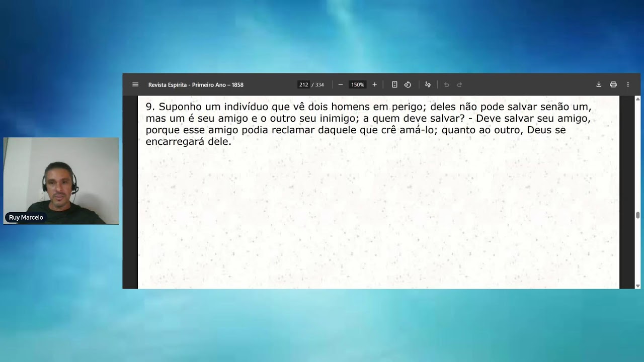The width and height of the screenshot is (644, 362).
Task: Zoom out with the minus button
Action: [x=341, y=84]
